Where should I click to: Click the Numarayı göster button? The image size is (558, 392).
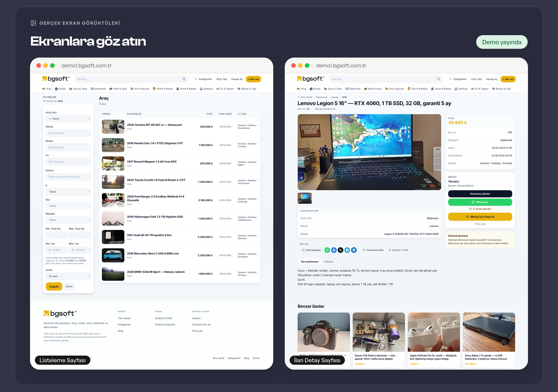(x=480, y=194)
